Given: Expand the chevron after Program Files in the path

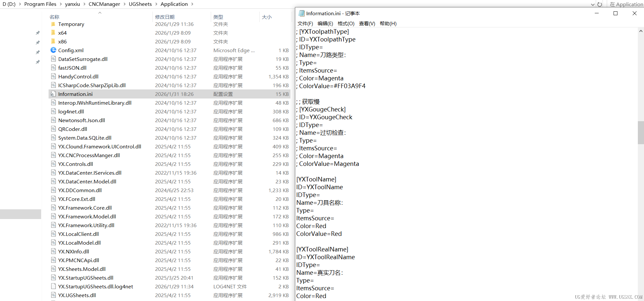Looking at the screenshot, I should coord(61,4).
